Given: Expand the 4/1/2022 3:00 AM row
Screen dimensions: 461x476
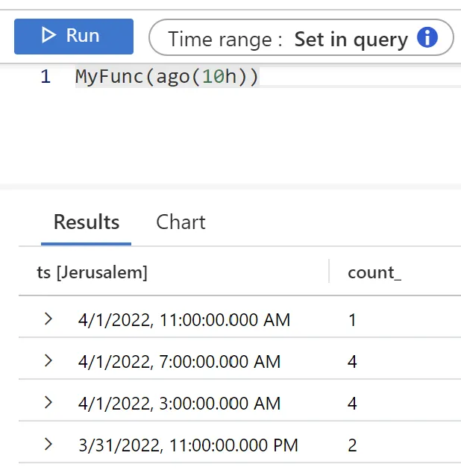Looking at the screenshot, I should (48, 403).
